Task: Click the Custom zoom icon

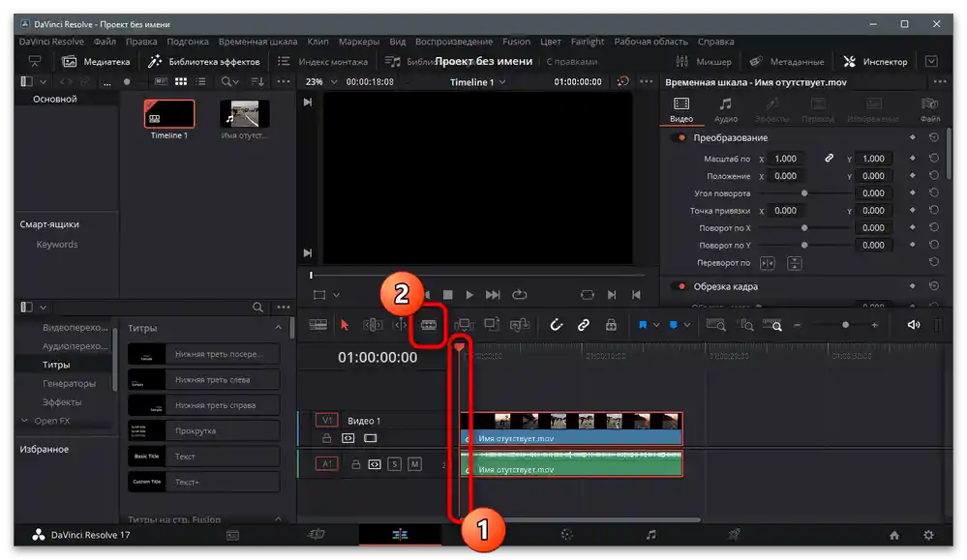Action: pos(772,325)
